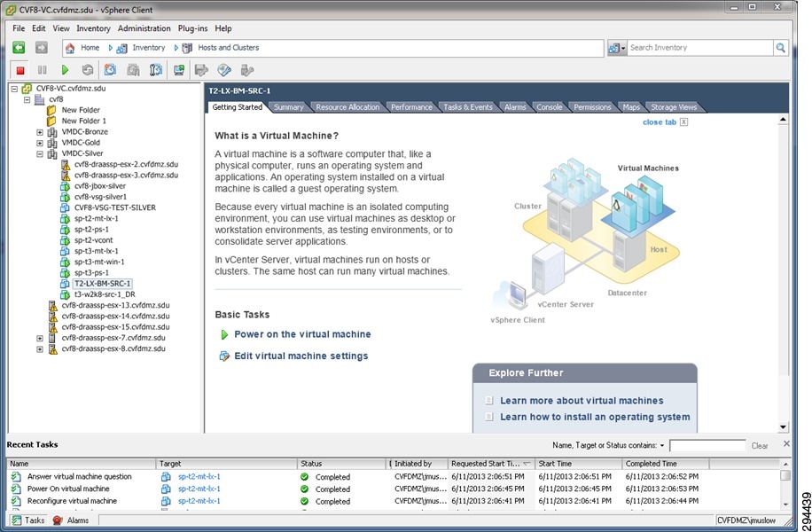Click the 'close tab' link
This screenshot has width=812, height=532.
point(660,122)
